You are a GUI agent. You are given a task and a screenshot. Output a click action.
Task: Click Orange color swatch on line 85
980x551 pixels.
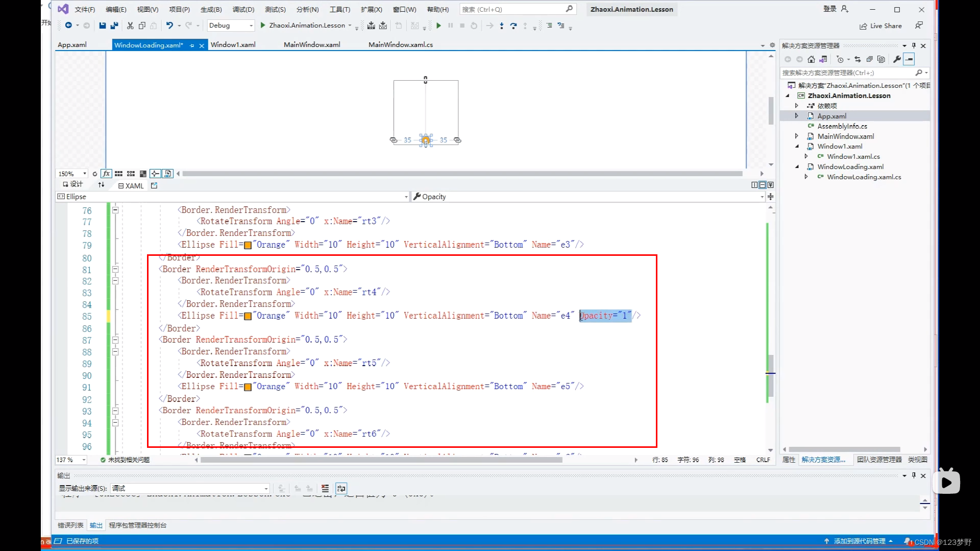248,316
